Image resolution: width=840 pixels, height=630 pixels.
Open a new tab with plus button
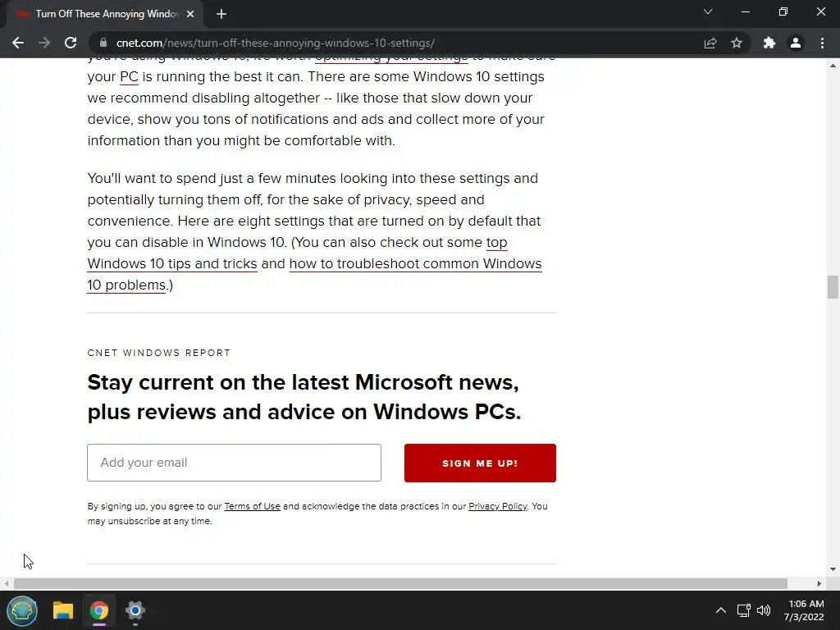coord(221,15)
